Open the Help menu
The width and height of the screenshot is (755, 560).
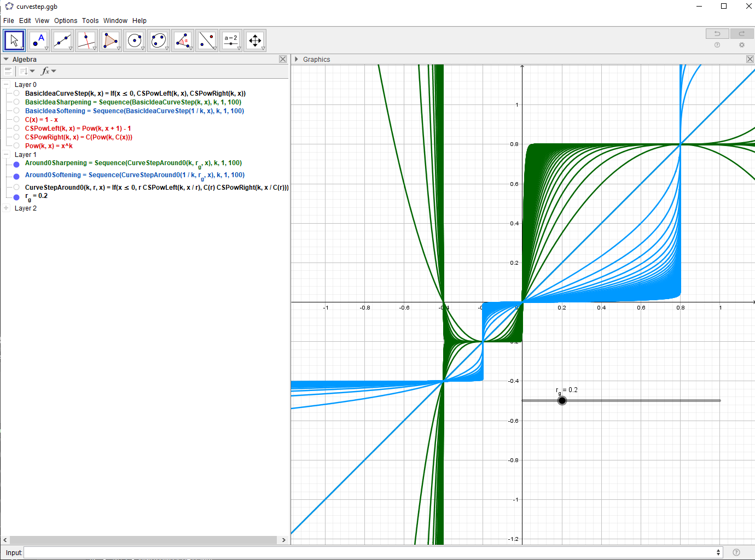point(140,21)
